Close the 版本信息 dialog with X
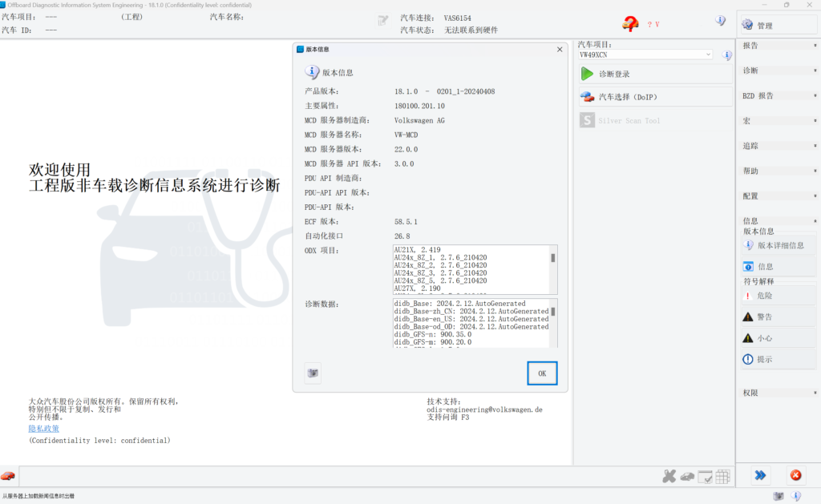821x504 pixels. [560, 49]
